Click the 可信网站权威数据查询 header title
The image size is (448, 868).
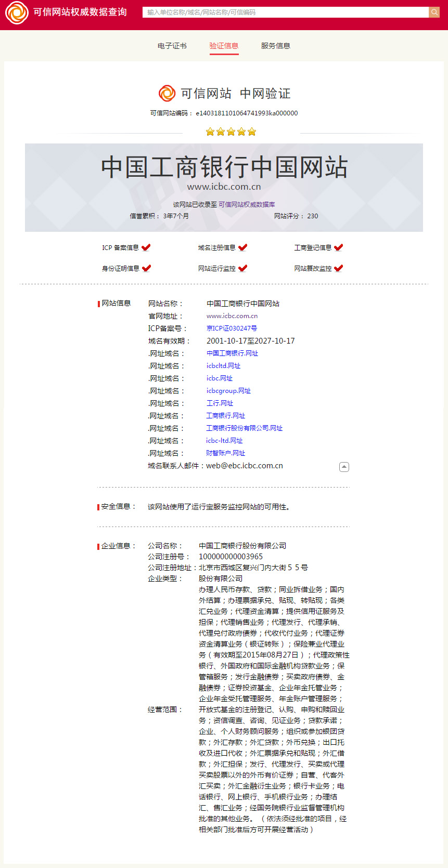[80, 12]
